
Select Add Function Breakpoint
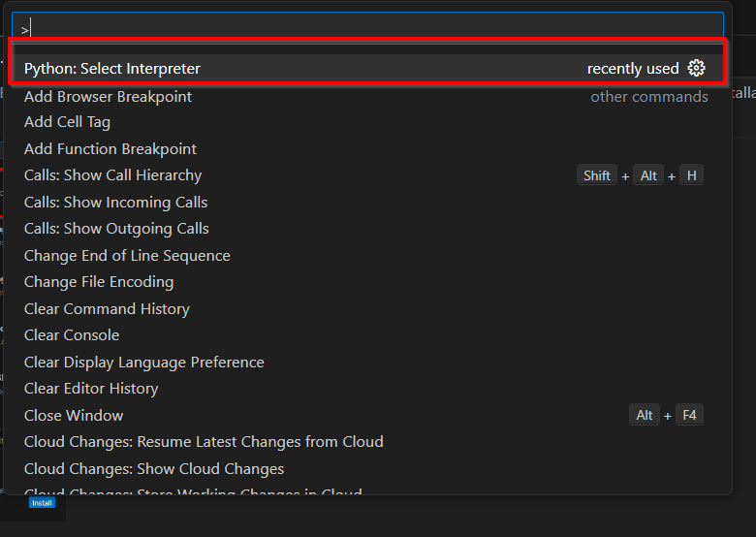[367, 149]
